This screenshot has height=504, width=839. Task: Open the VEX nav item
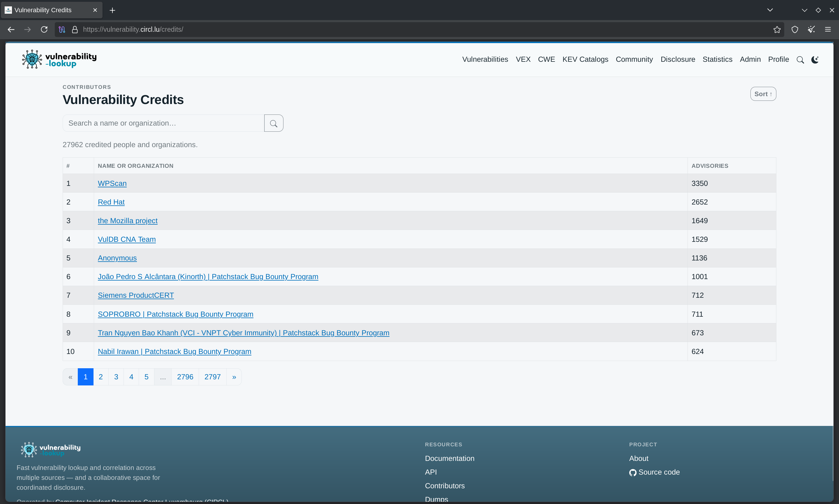523,59
